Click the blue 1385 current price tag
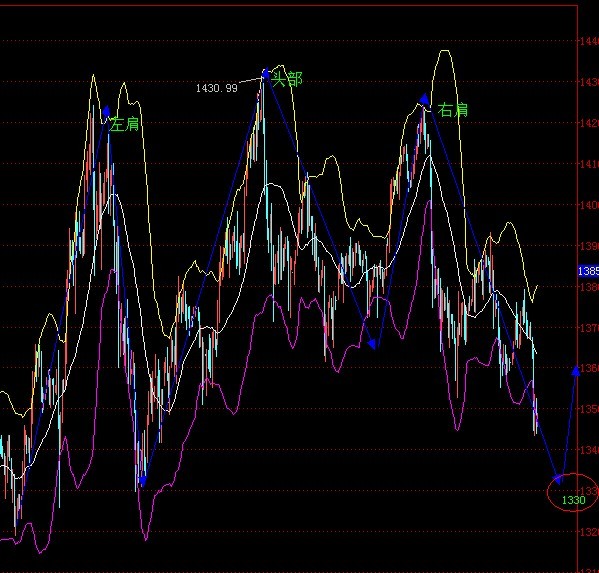599x573 pixels. click(588, 271)
